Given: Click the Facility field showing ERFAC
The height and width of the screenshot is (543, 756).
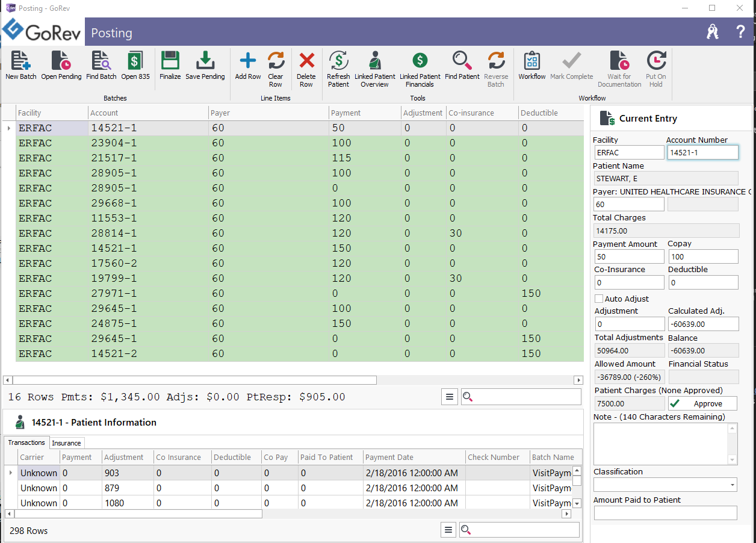Looking at the screenshot, I should click(x=629, y=152).
